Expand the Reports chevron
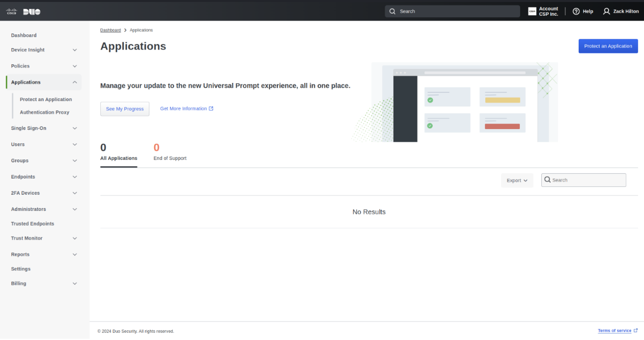 [75, 255]
